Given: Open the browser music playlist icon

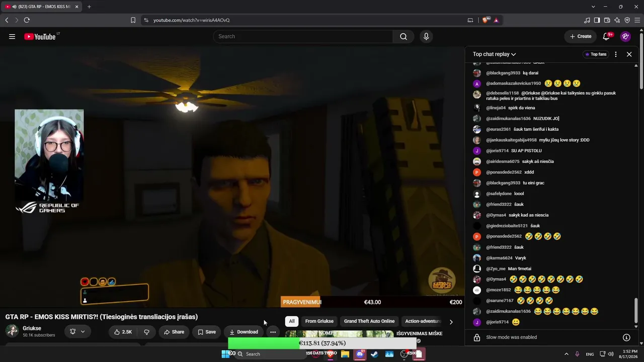Looking at the screenshot, I should (x=587, y=20).
